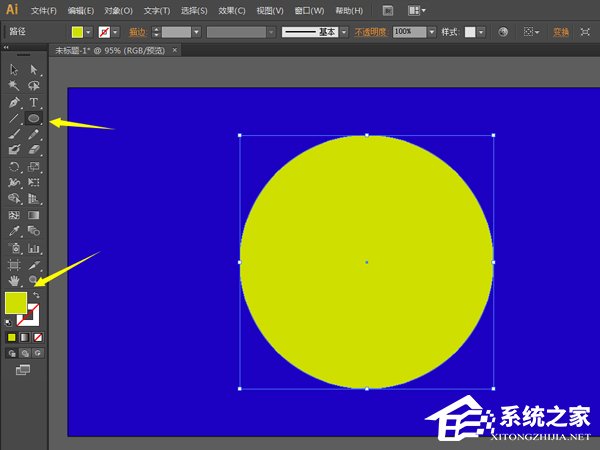Click stroke weight stepper arrows

pos(156,32)
